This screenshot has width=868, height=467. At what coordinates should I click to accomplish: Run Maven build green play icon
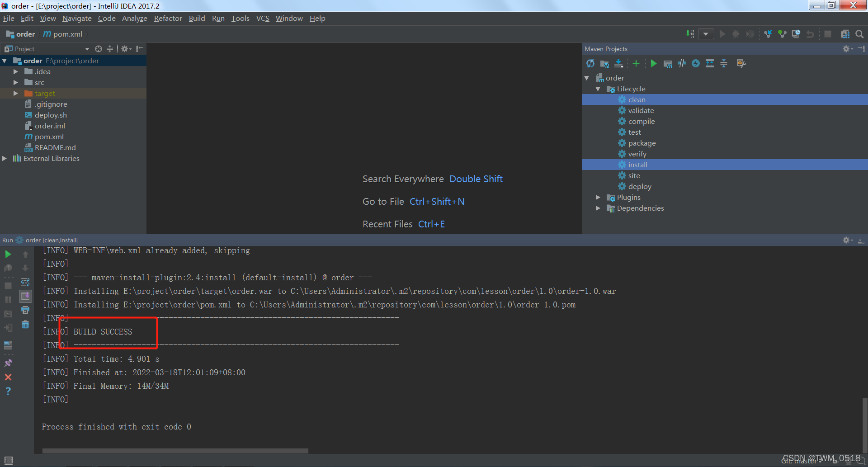click(x=653, y=64)
